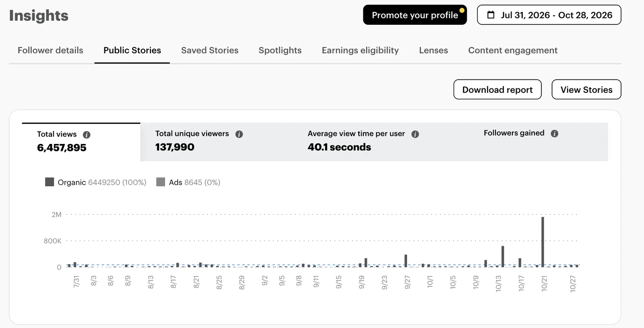The image size is (644, 328).
Task: Click the 10/5 x-axis date label
Action: (x=453, y=282)
